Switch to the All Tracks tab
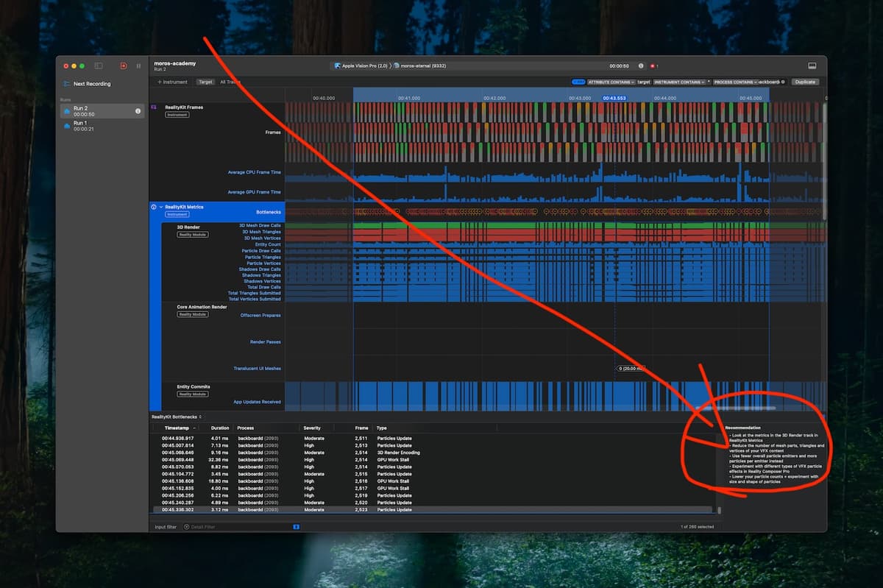Image resolution: width=883 pixels, height=588 pixels. (230, 82)
